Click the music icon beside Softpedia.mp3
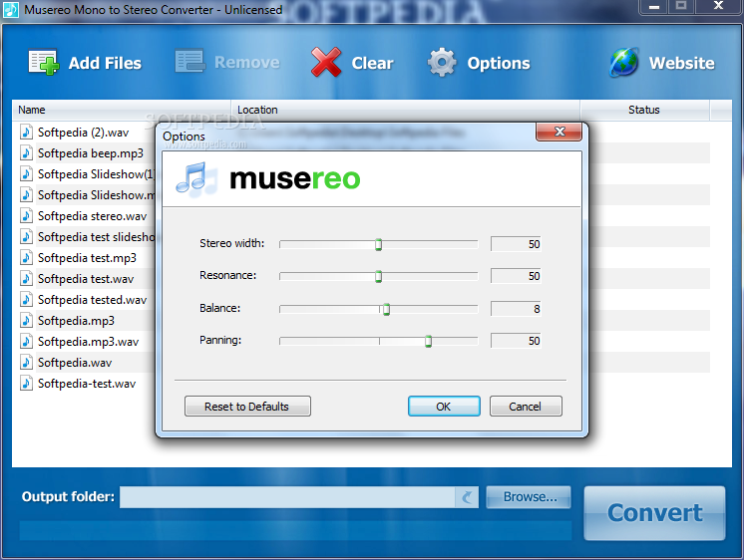The height and width of the screenshot is (560, 744). 27,320
